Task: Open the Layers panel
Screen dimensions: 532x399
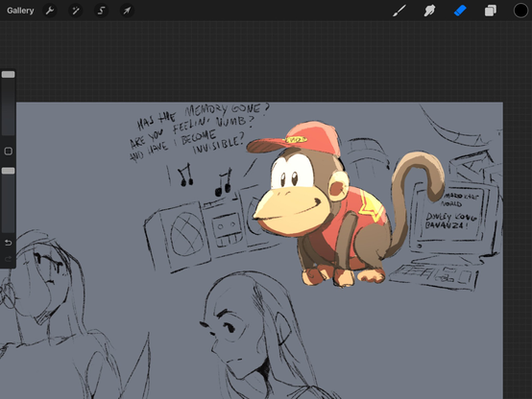Action: click(491, 11)
